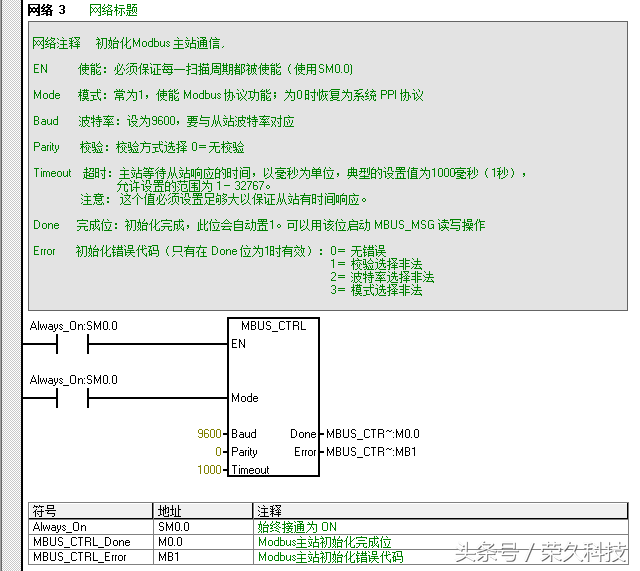Select the Done comment line mentioning MBUS_MSG
640x571 pixels.
point(259,225)
